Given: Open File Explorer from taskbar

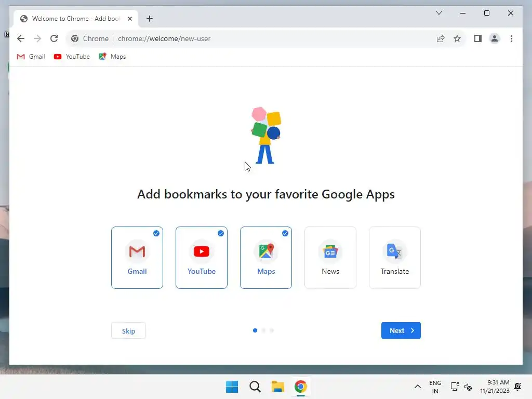Looking at the screenshot, I should coord(278,387).
